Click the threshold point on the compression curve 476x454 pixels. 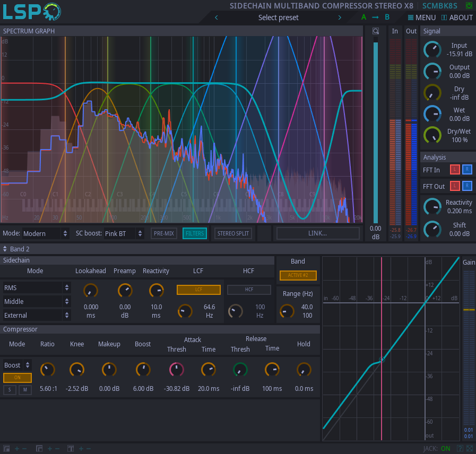[x=382, y=360]
